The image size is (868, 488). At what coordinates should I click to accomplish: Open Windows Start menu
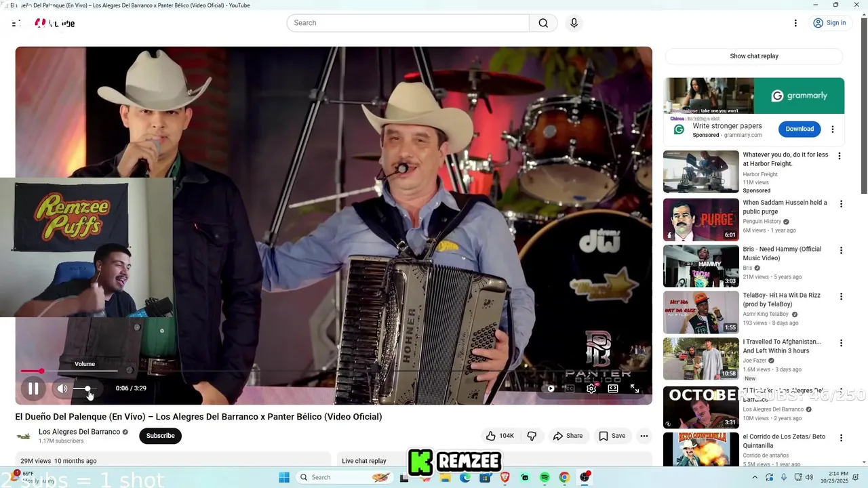click(284, 477)
